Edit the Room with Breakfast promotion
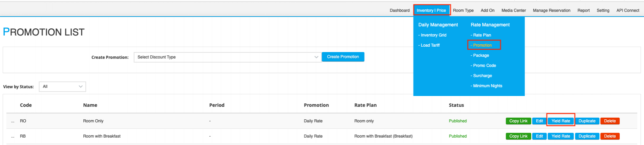Image resolution: width=644 pixels, height=145 pixels. (539, 136)
